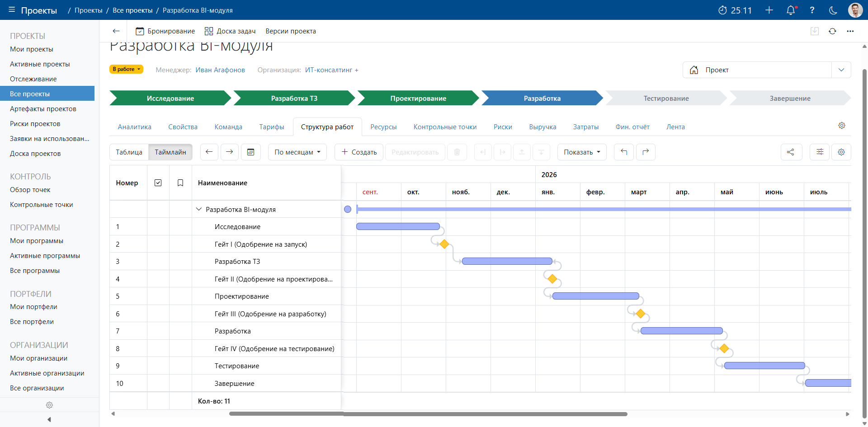
Task: Switch view to Таблица
Action: coord(129,152)
